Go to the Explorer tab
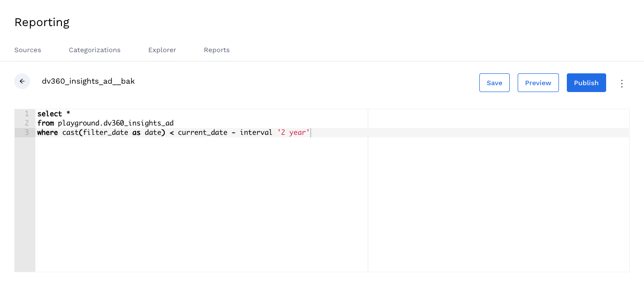 162,50
